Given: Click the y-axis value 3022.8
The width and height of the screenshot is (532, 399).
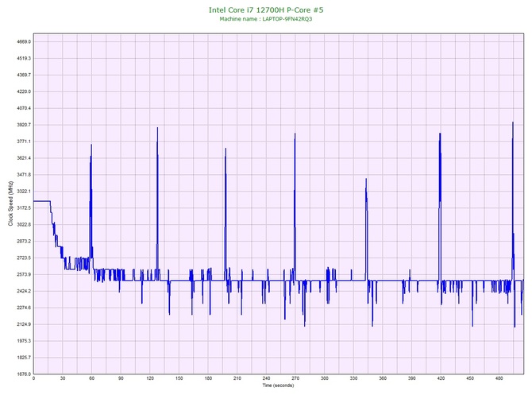Looking at the screenshot, I should pos(24,225).
